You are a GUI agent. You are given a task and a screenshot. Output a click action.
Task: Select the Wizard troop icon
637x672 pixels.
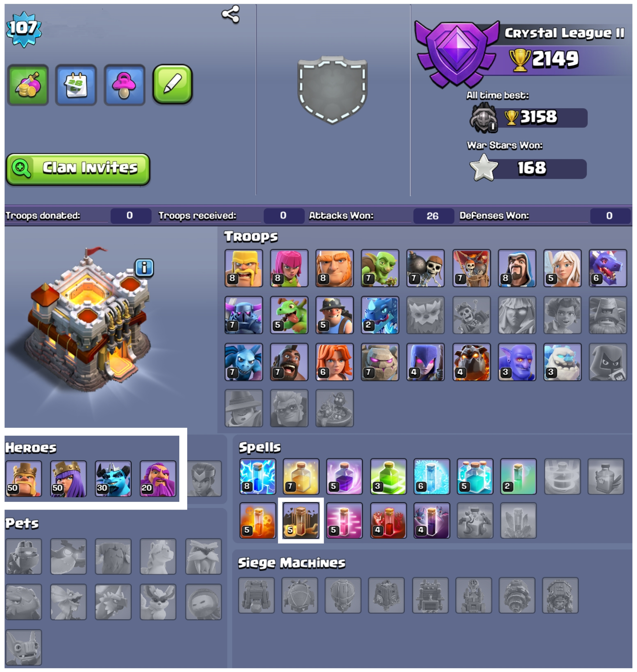pyautogui.click(x=517, y=268)
